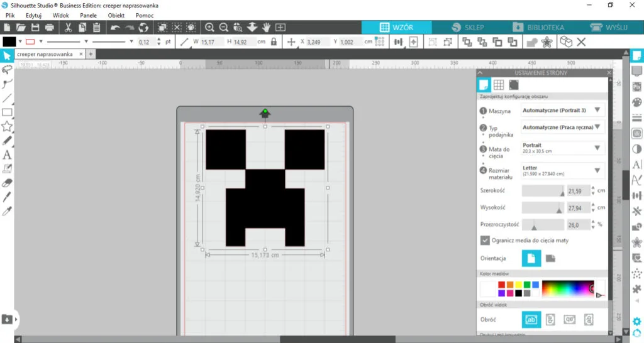Close the creeper naprasowanka tab
The height and width of the screenshot is (343, 644).
point(81,54)
